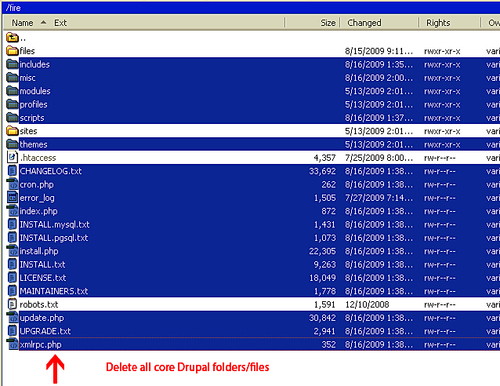Click the /fire path title bar
This screenshot has height=386, width=500.
point(251,7)
